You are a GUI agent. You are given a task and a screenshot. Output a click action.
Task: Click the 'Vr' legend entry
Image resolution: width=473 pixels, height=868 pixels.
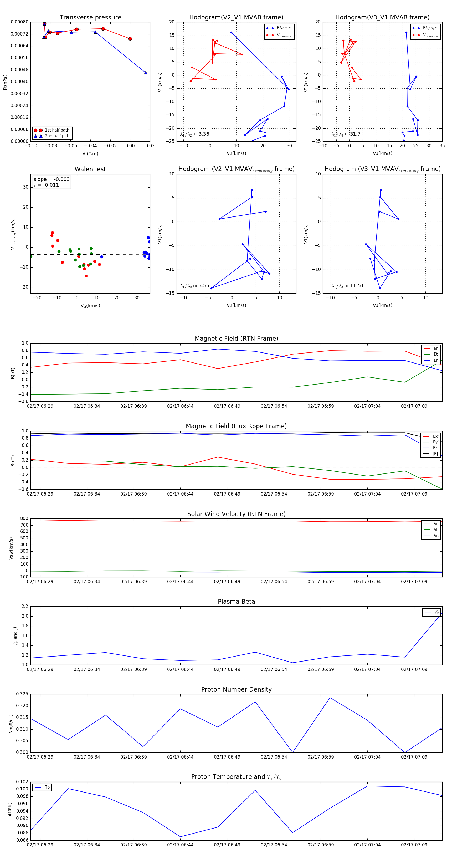pos(431,524)
